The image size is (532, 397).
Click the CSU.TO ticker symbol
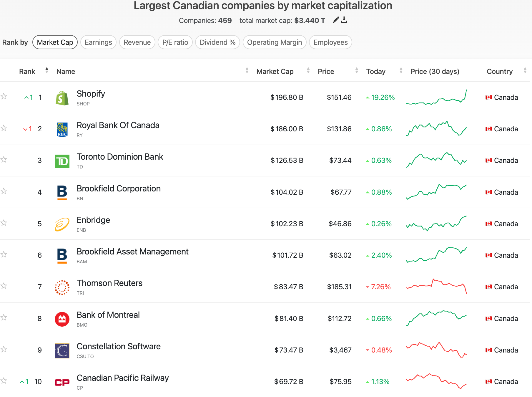pos(85,356)
